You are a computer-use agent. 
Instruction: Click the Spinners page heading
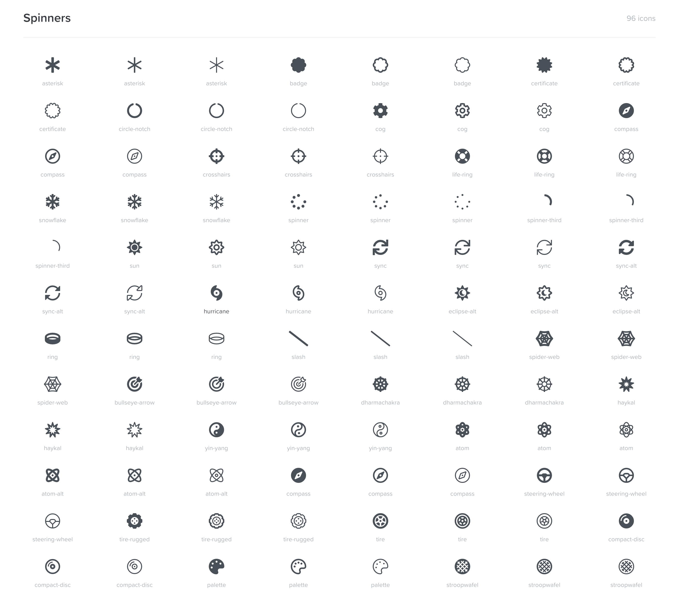tap(47, 18)
